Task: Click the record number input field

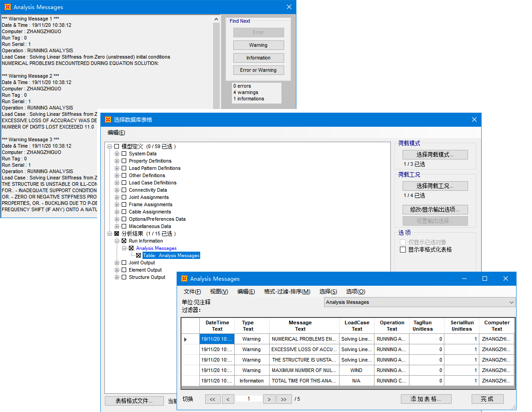Action: pos(249,399)
